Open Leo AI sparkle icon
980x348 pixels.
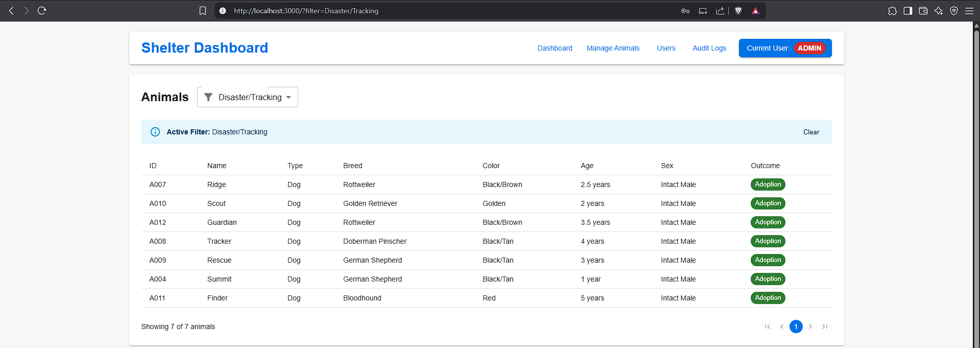tap(939, 11)
